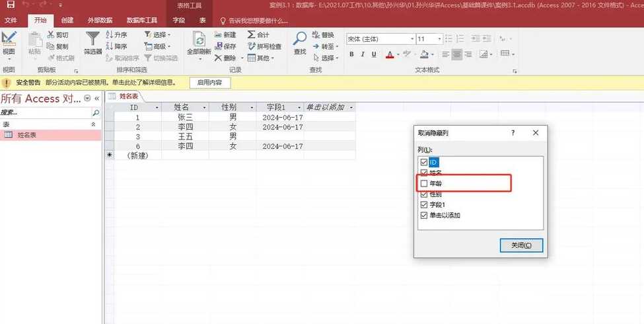Align text right in ribbon

click(468, 54)
